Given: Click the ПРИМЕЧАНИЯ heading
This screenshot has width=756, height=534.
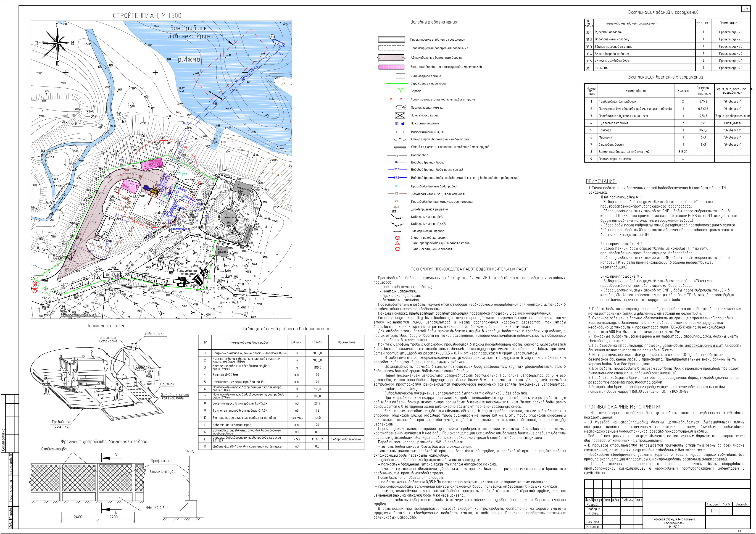Looking at the screenshot, I should 601,181.
